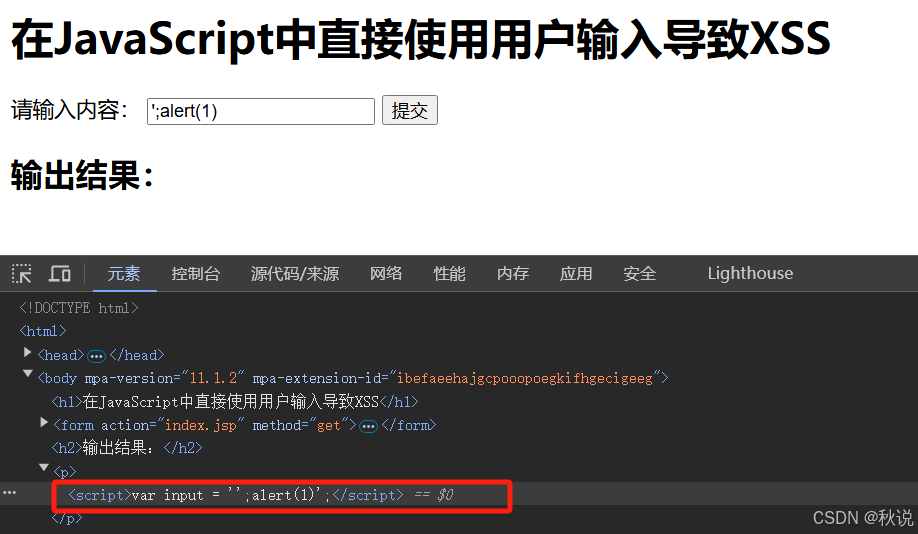The image size is (918, 534).
Task: Click the 请输入内容 label
Action: coord(70,110)
